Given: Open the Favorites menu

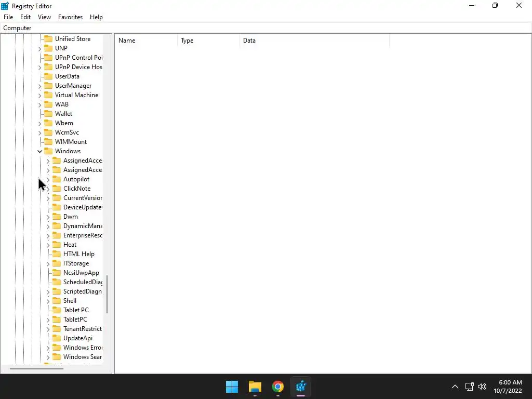Looking at the screenshot, I should point(70,17).
